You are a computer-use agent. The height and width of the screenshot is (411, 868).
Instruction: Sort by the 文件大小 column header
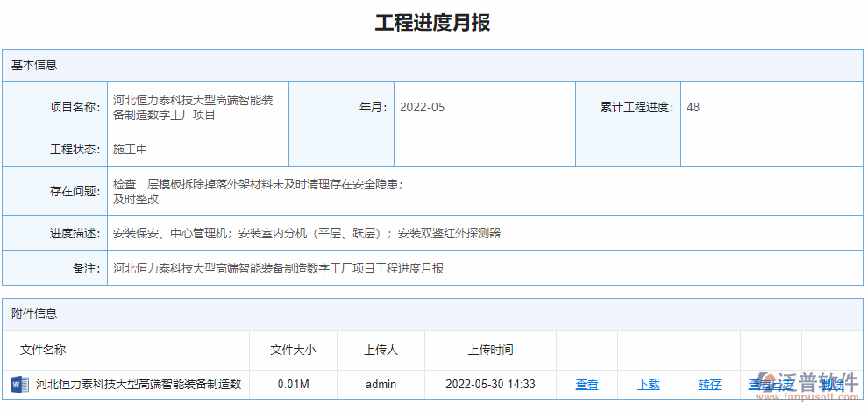pyautogui.click(x=293, y=350)
